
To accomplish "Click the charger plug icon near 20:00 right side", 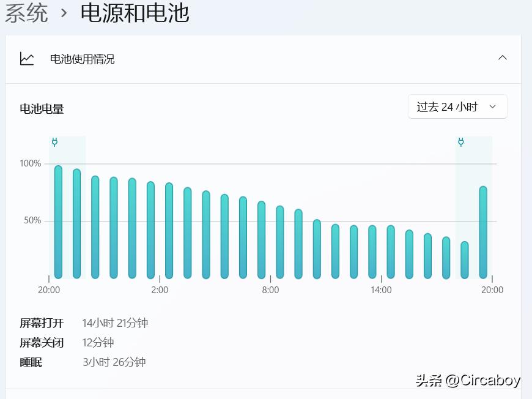I will (x=460, y=141).
